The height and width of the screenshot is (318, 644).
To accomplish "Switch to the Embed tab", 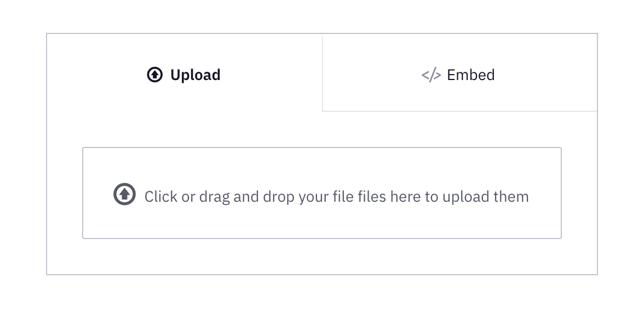I will 459,72.
